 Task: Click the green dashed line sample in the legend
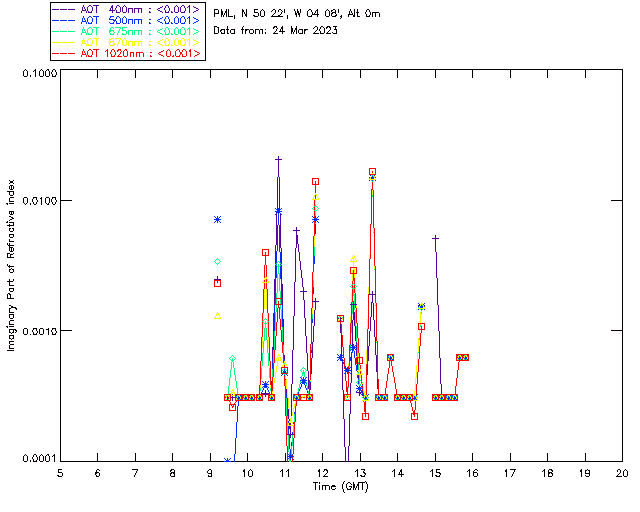[x=64, y=31]
